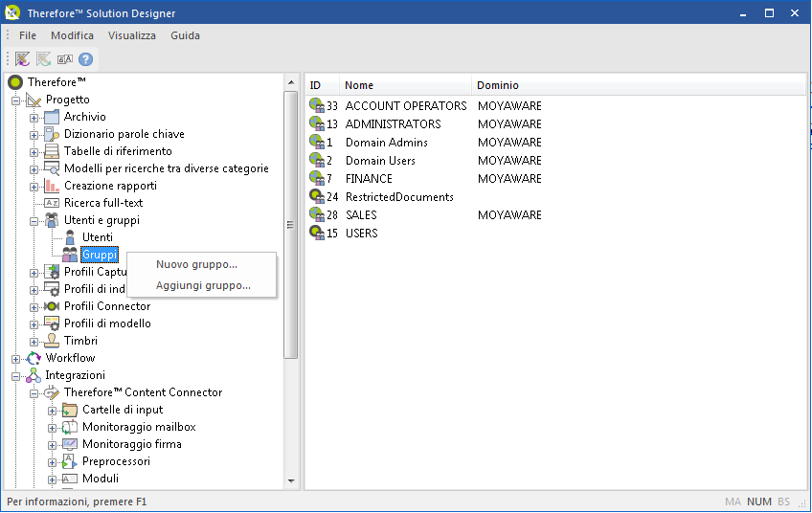Open the File menu
The image size is (812, 513).
pos(28,35)
